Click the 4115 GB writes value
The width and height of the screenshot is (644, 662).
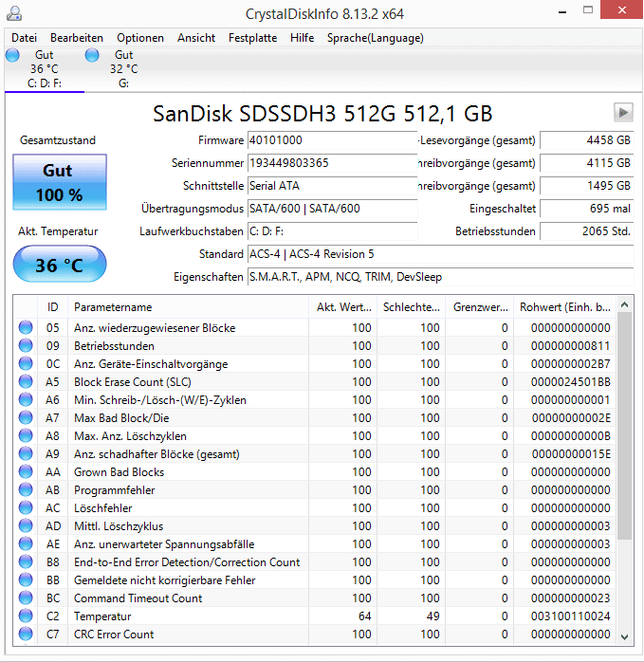click(586, 163)
